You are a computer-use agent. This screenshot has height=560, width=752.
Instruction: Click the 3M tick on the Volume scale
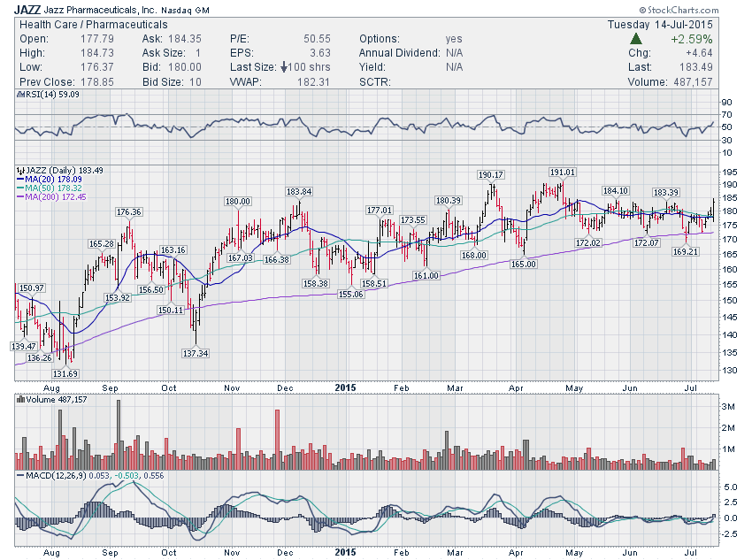tap(727, 407)
